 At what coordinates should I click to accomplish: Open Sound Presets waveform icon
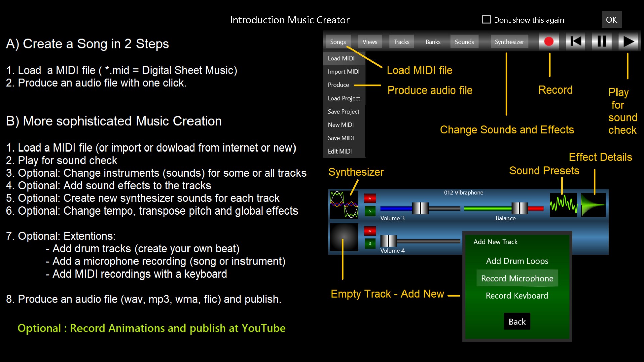coord(563,205)
